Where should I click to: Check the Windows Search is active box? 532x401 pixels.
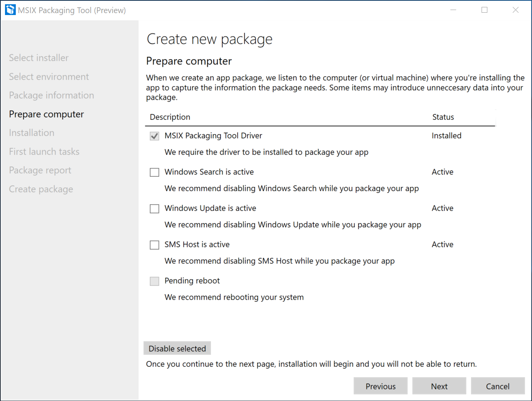click(x=154, y=172)
